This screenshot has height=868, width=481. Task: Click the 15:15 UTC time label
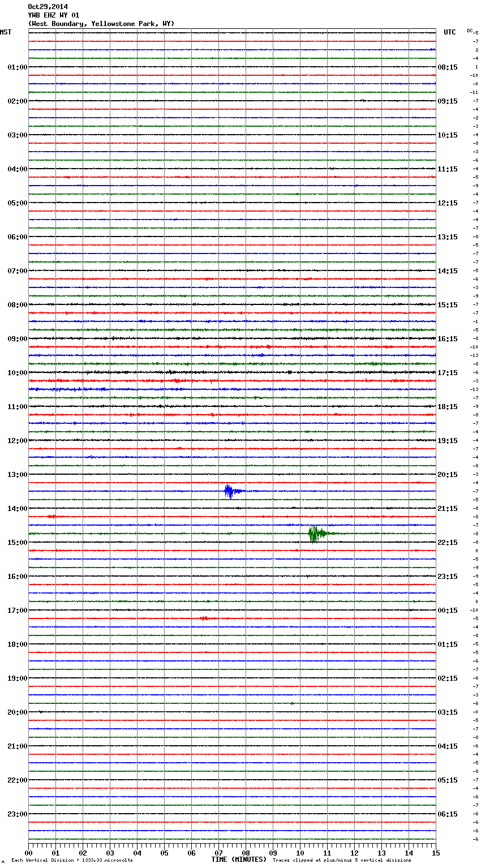click(x=448, y=305)
